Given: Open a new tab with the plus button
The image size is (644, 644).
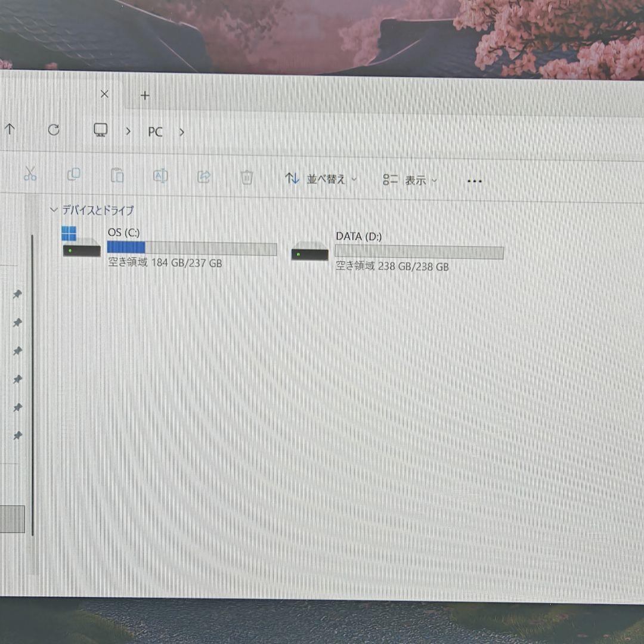Looking at the screenshot, I should point(144,95).
